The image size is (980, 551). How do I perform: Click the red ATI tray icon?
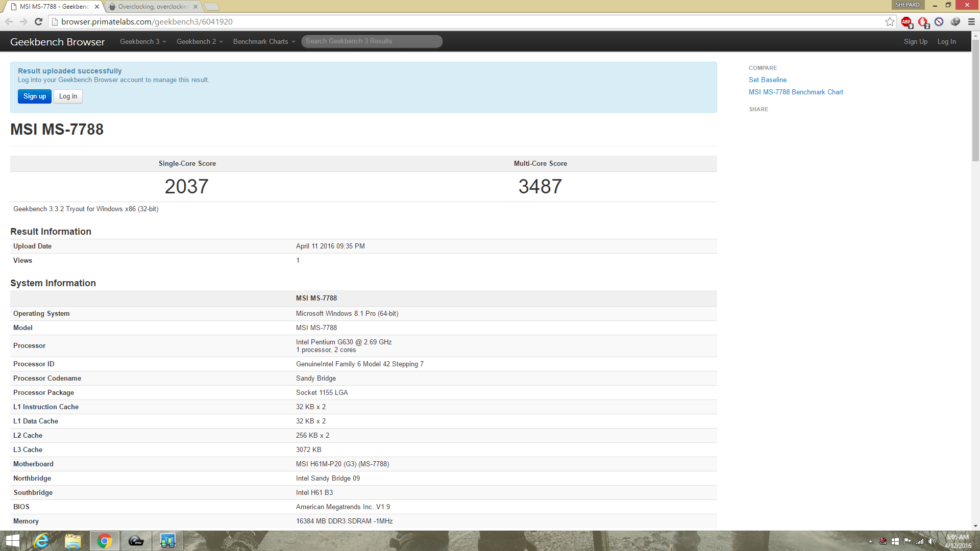coord(883,541)
